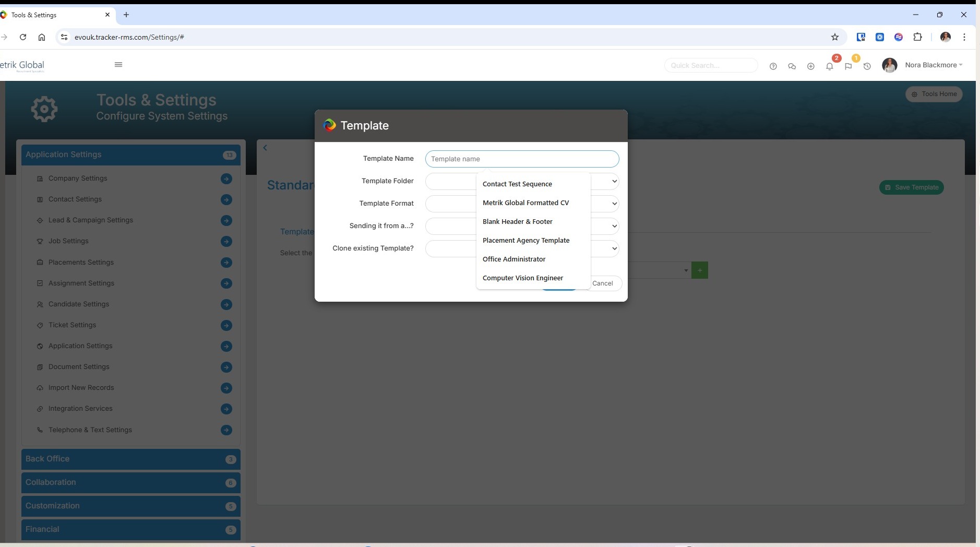Viewport: 980px width, 547px height.
Task: Close the Tools & Settings browser tab
Action: (107, 15)
